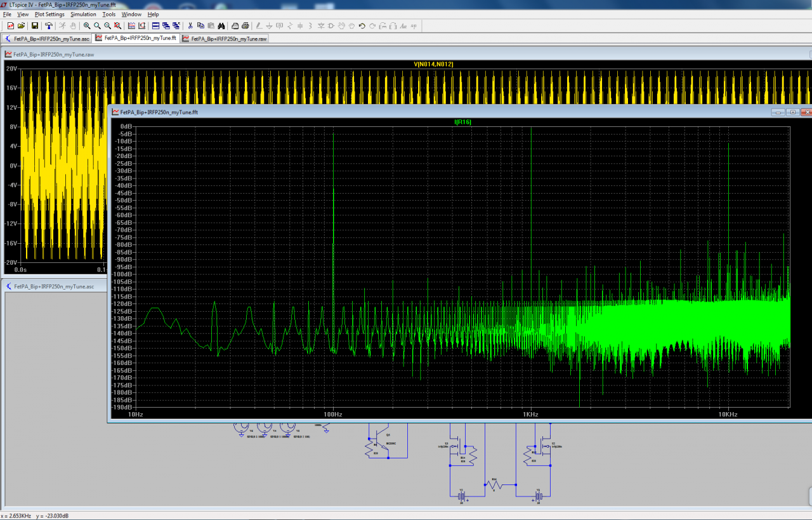The height and width of the screenshot is (520, 812).
Task: Click the V(N014,N012) trace label
Action: (433, 64)
